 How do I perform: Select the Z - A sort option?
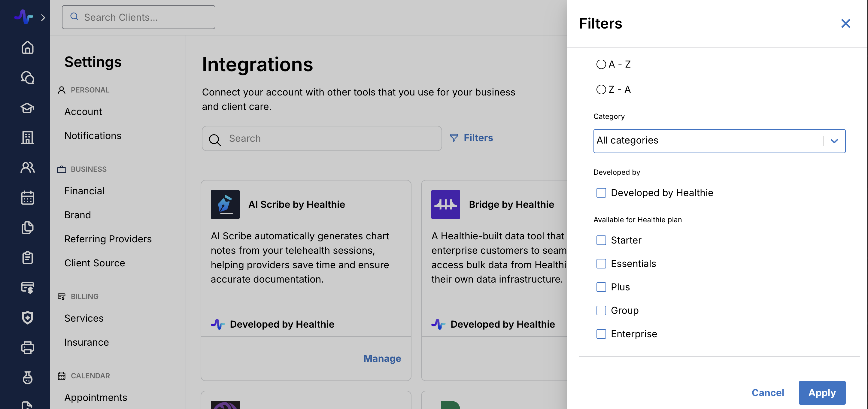click(x=601, y=89)
